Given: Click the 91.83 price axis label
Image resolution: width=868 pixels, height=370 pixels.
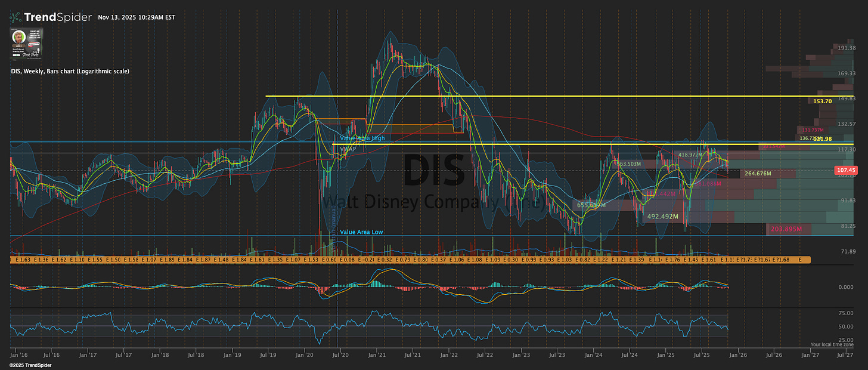Looking at the screenshot, I should (x=847, y=201).
